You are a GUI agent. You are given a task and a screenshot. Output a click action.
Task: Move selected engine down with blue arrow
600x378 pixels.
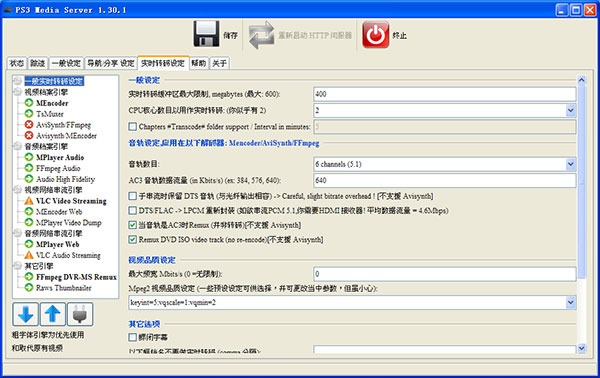tap(25, 314)
